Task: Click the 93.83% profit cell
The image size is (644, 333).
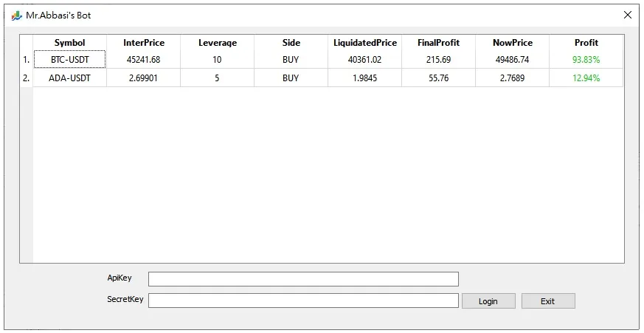Action: tap(586, 60)
